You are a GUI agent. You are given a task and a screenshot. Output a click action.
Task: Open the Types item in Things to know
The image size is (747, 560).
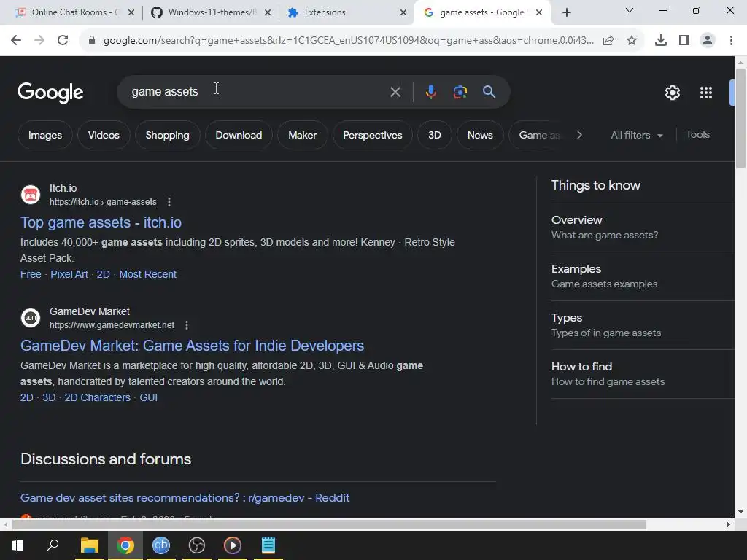click(642, 325)
